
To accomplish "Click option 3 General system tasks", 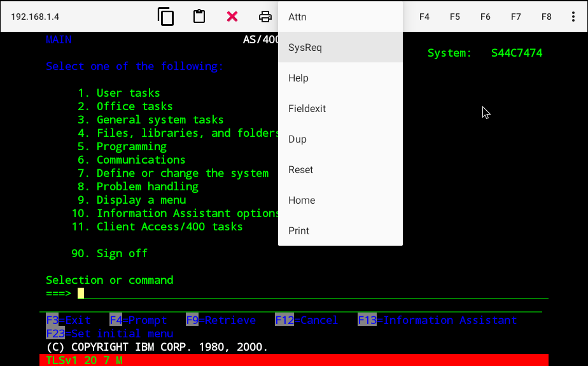I will [x=151, y=120].
